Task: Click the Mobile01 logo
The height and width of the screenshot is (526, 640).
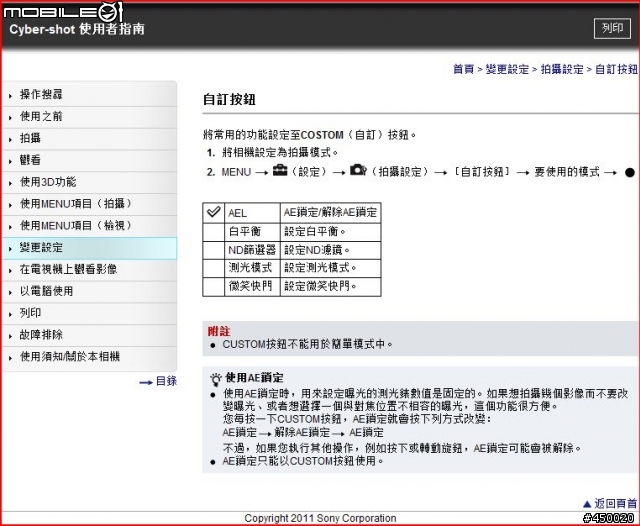Action: (x=63, y=11)
